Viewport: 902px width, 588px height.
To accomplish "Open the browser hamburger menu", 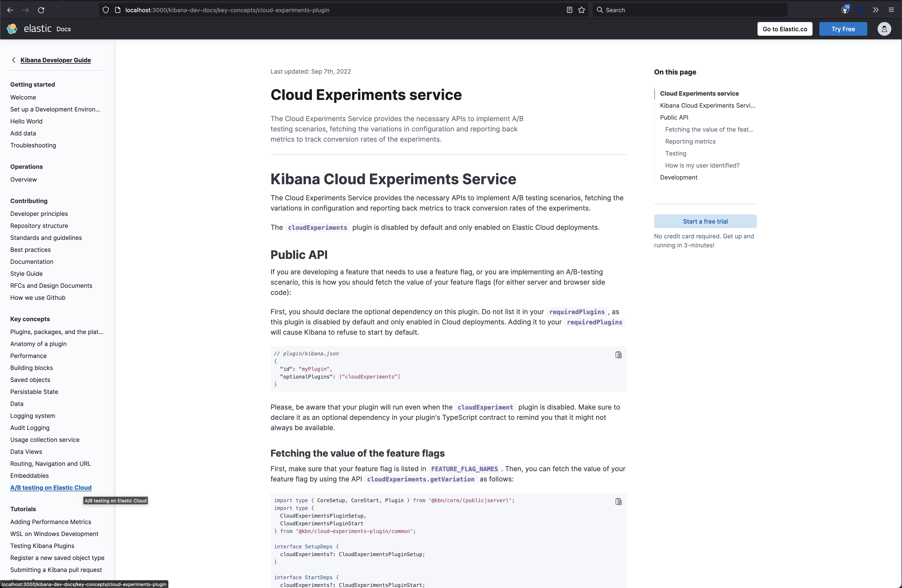I will pos(891,10).
